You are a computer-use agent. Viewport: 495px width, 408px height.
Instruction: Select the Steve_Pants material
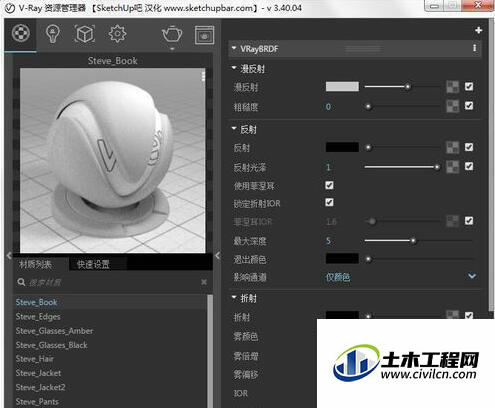coord(110,402)
